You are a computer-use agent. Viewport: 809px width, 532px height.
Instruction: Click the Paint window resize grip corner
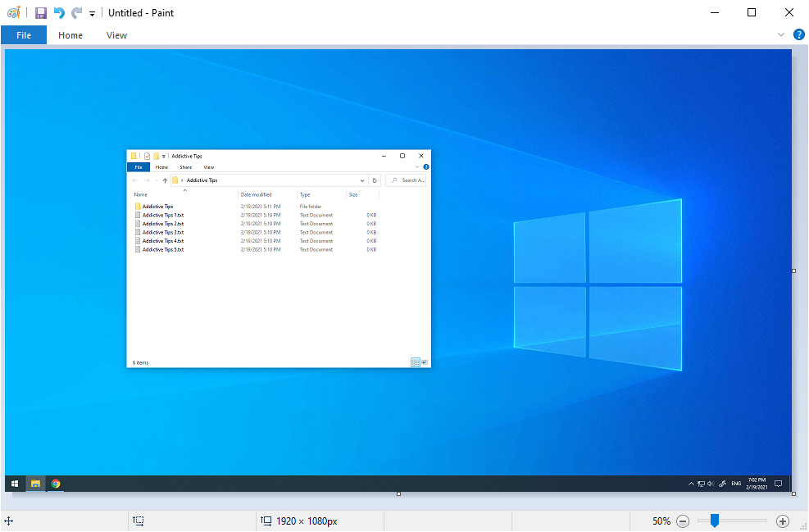tap(802, 525)
